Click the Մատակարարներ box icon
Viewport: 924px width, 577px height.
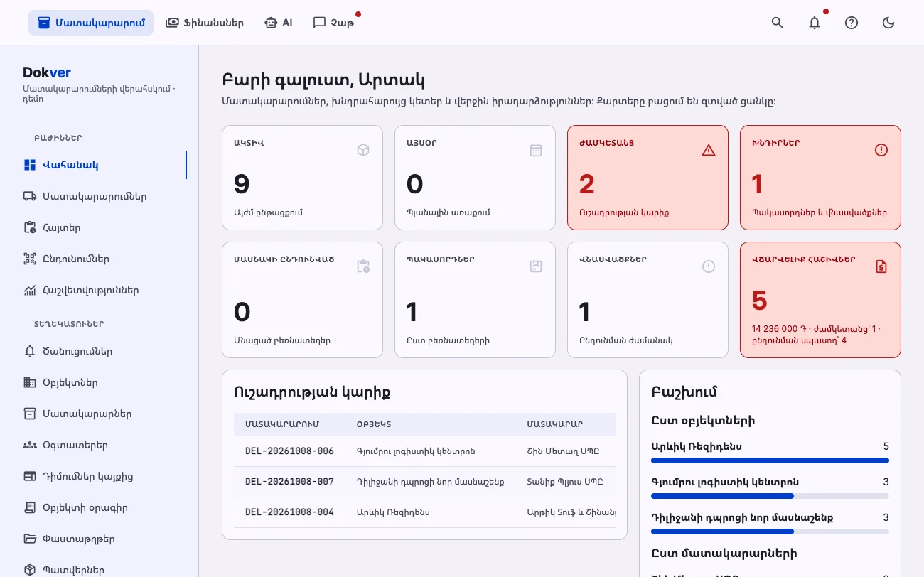pos(30,414)
